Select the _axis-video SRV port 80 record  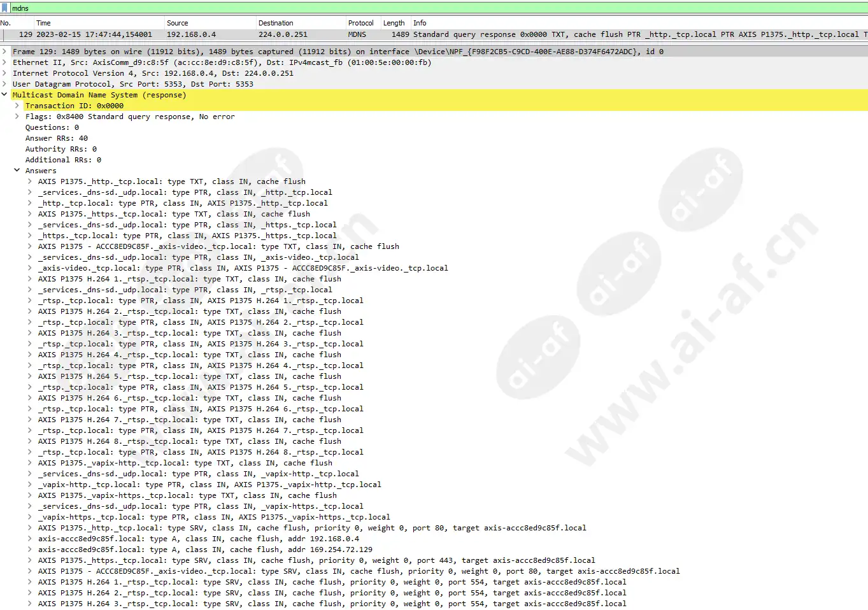(x=359, y=571)
